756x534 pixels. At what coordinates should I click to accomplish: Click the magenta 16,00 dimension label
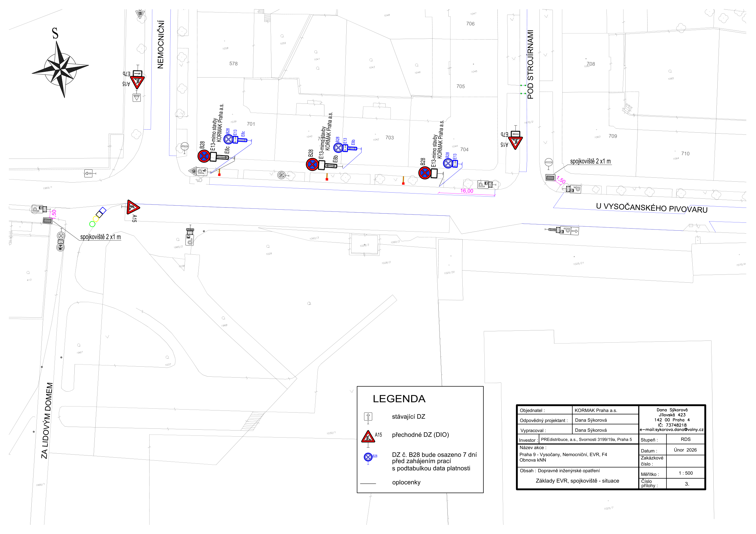tap(467, 191)
